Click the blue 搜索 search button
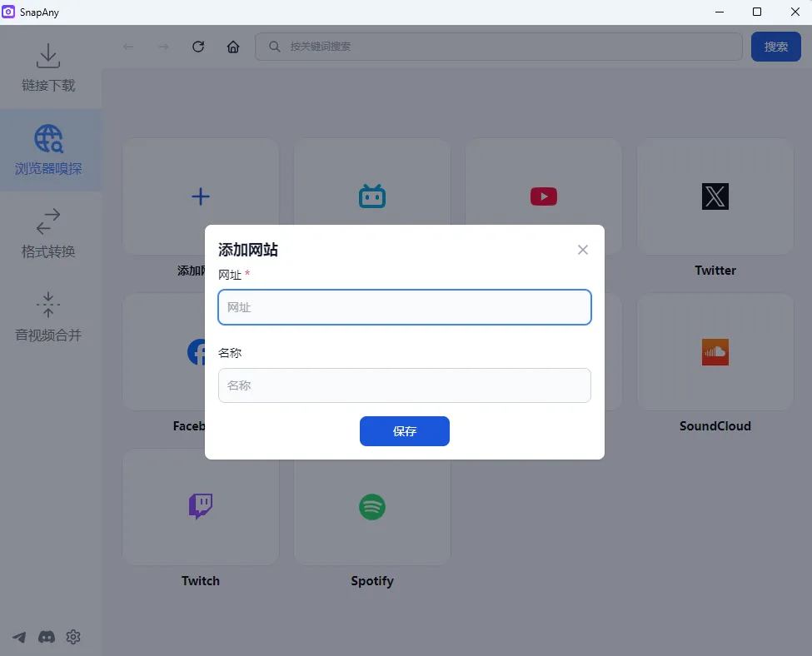This screenshot has width=812, height=656. (x=775, y=47)
